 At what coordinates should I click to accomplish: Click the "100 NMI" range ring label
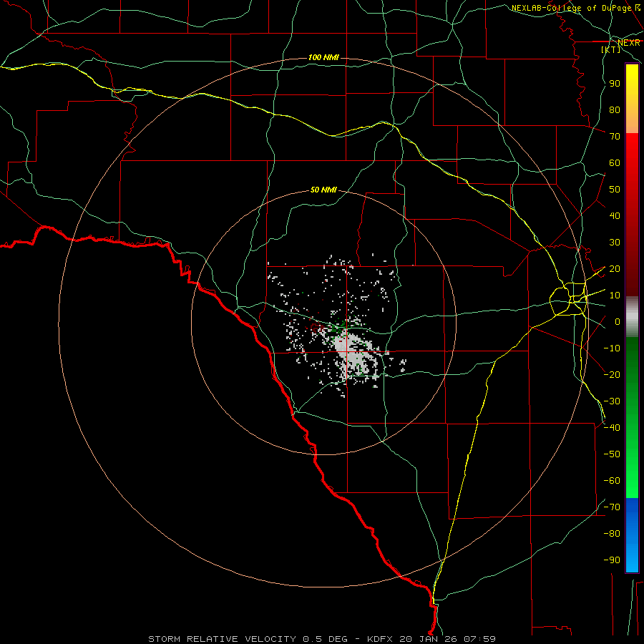(x=323, y=57)
